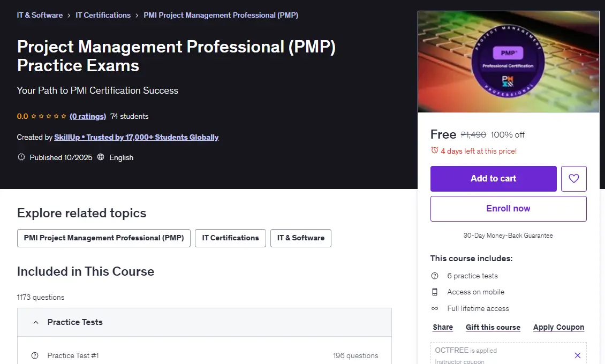Click the strikethrough original price ₱1,490
Image resolution: width=605 pixels, height=364 pixels.
(x=473, y=134)
